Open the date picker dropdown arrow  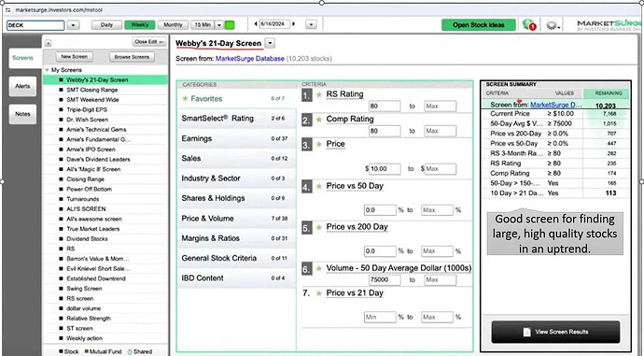point(311,25)
